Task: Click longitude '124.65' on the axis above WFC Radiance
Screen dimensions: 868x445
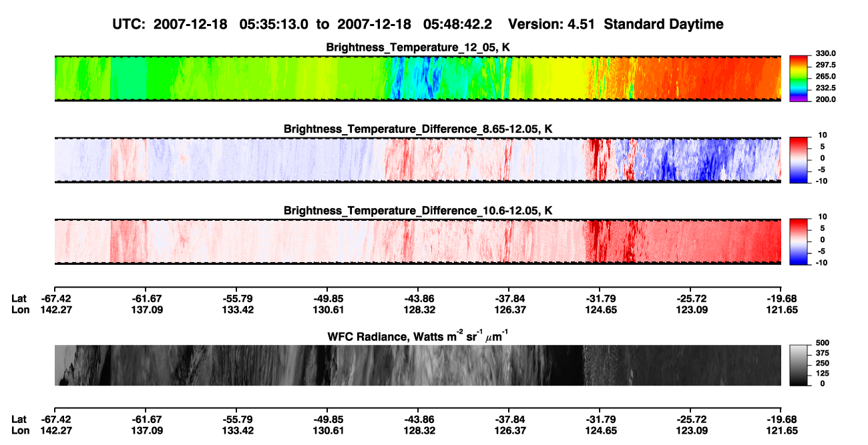Action: tap(600, 310)
